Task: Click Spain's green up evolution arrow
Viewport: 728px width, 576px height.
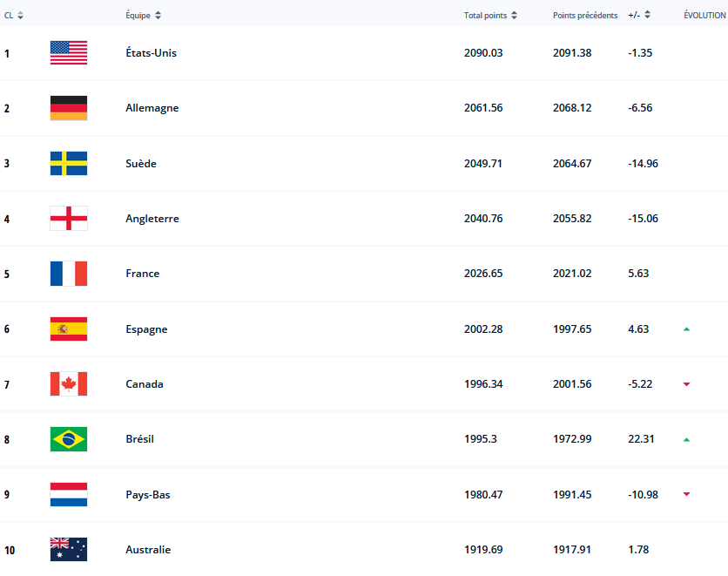Action: coord(686,329)
